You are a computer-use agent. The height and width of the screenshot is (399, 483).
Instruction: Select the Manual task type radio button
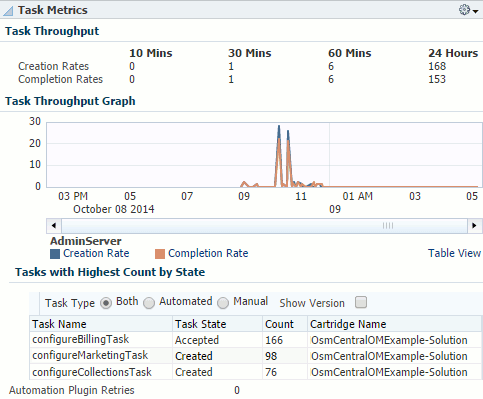tap(223, 303)
